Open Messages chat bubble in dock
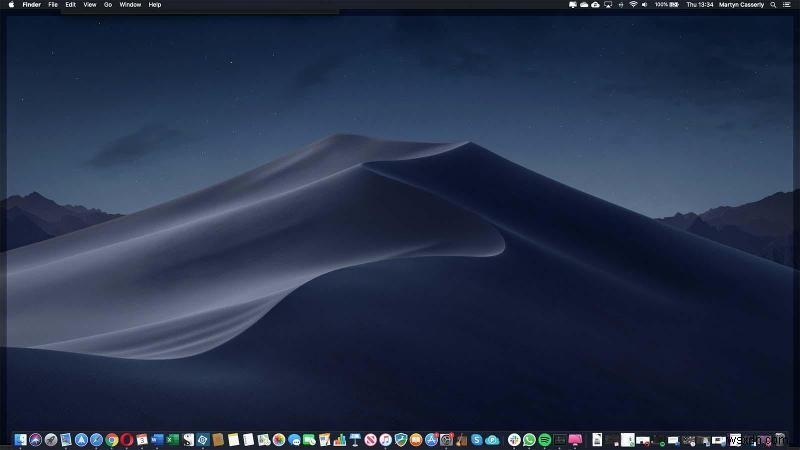Screen dimensions: 800x450 [x=294, y=440]
